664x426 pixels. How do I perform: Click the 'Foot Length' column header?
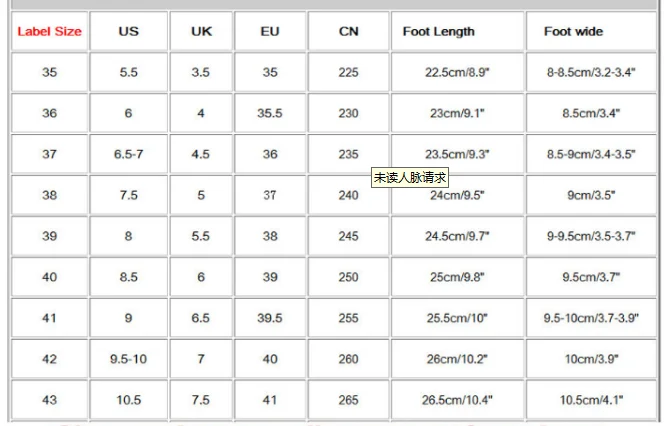click(439, 31)
